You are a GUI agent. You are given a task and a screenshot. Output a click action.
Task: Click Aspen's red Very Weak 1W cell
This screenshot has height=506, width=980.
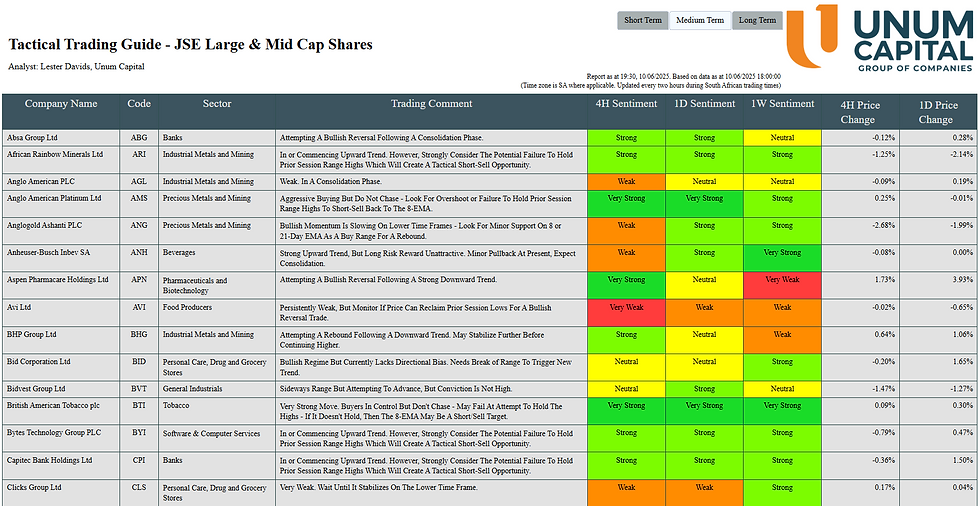(x=782, y=285)
